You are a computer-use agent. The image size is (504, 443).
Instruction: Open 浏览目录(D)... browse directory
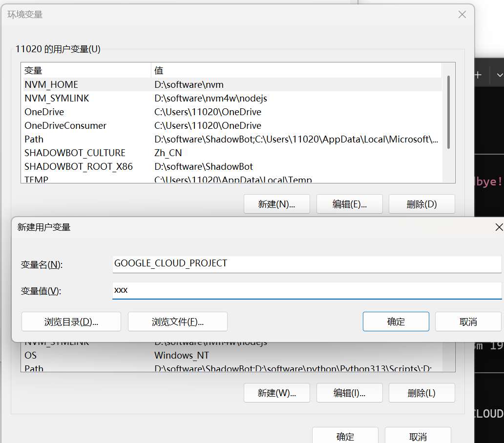[71, 322]
